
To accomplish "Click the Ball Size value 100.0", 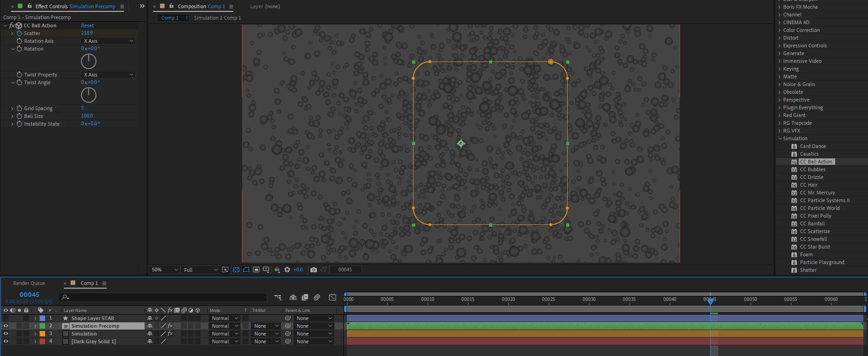I will [x=87, y=116].
